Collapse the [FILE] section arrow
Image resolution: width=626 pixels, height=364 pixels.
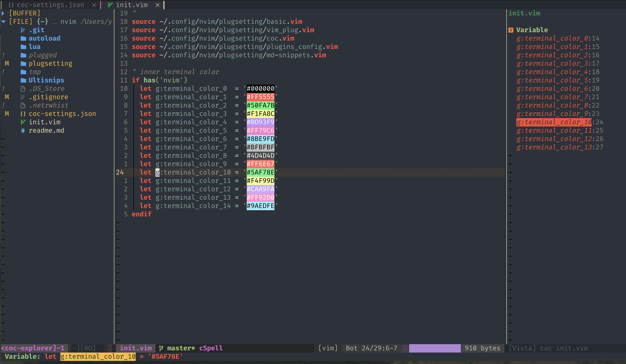(x=4, y=22)
